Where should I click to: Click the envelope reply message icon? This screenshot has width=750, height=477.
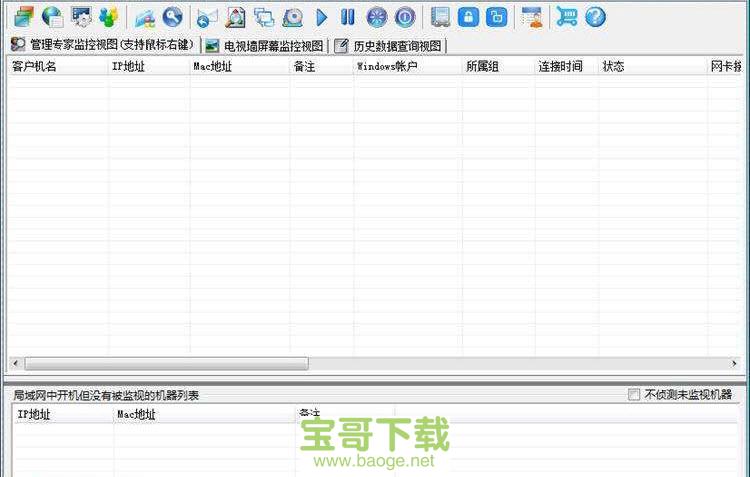click(207, 18)
